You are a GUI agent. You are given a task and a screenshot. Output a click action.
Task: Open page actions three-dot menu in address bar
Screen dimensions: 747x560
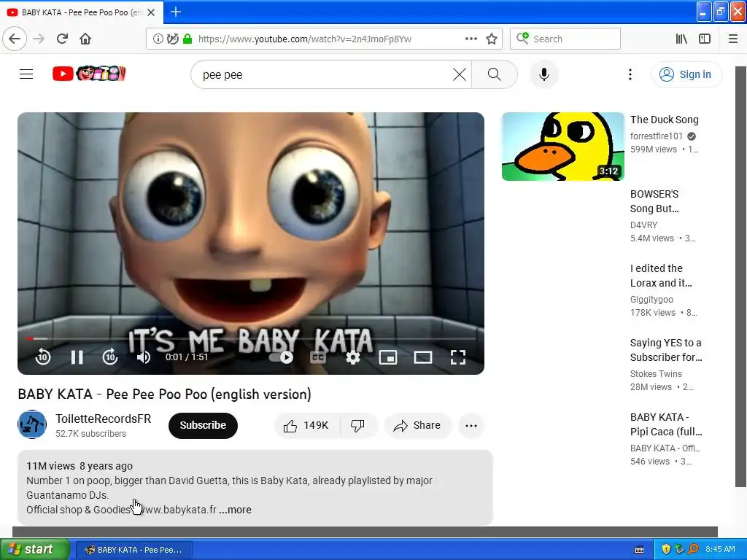(x=471, y=39)
